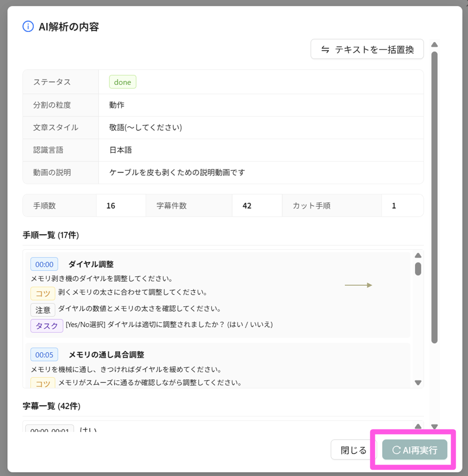Click the AI解析の内容 dialog title
Screen dimensions: 468x476
[x=69, y=27]
